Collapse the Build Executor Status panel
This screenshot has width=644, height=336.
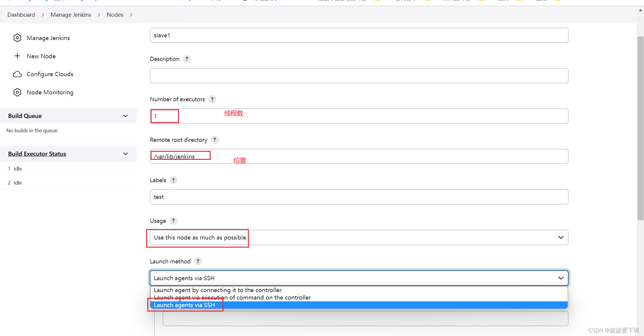click(x=126, y=154)
